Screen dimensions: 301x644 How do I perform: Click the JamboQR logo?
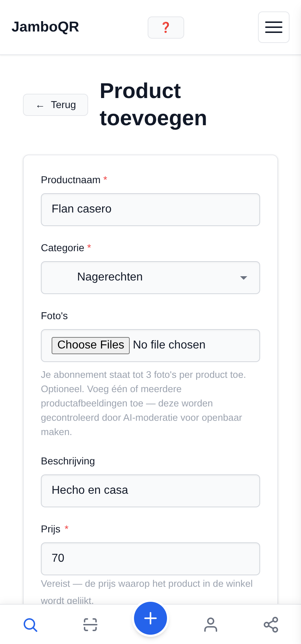click(45, 27)
